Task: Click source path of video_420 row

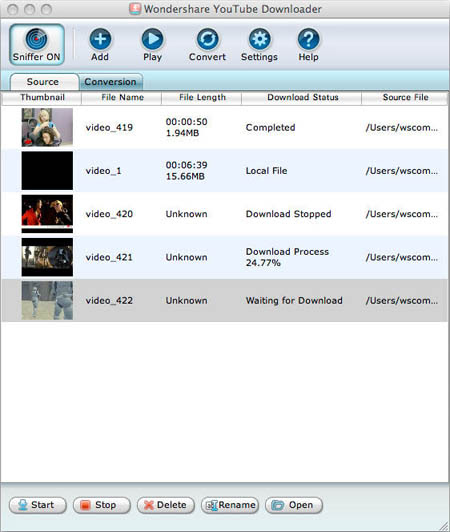Action: tap(402, 214)
